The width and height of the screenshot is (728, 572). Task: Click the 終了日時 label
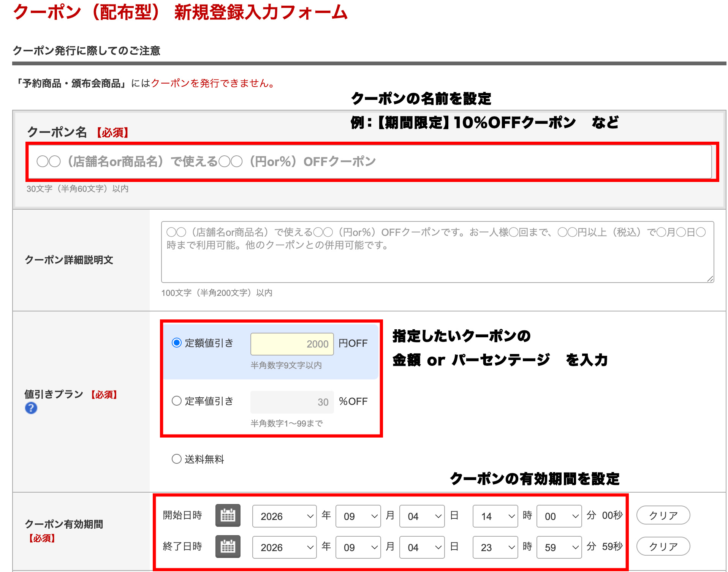pyautogui.click(x=182, y=547)
